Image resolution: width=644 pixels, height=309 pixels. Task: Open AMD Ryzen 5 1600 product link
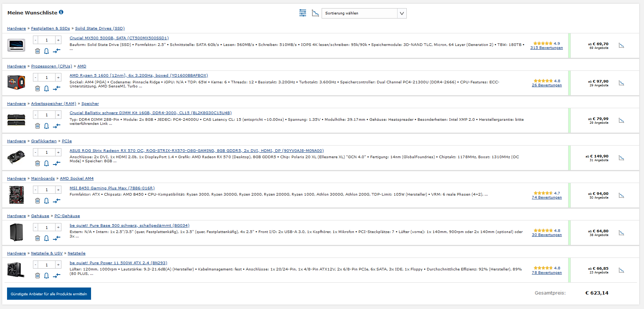click(139, 76)
